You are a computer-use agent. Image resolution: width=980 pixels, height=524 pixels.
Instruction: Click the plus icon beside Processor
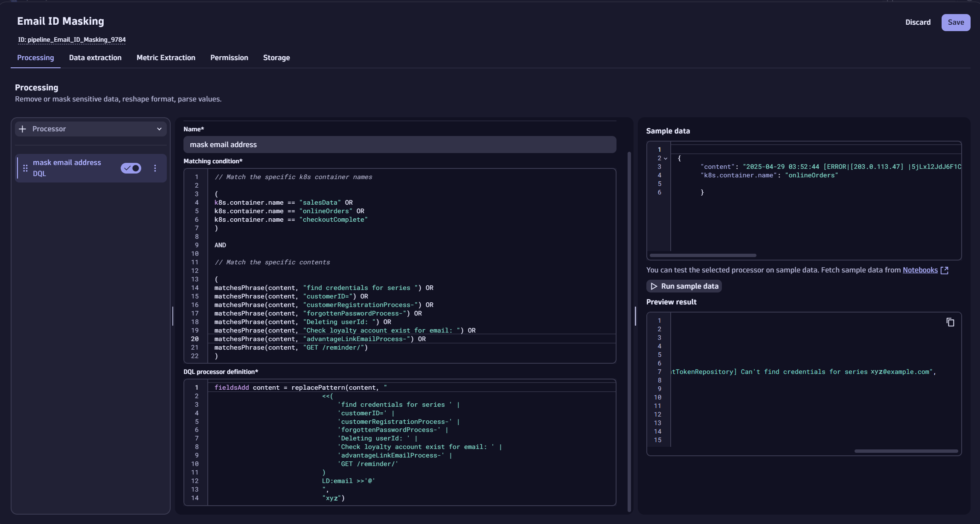coord(23,129)
